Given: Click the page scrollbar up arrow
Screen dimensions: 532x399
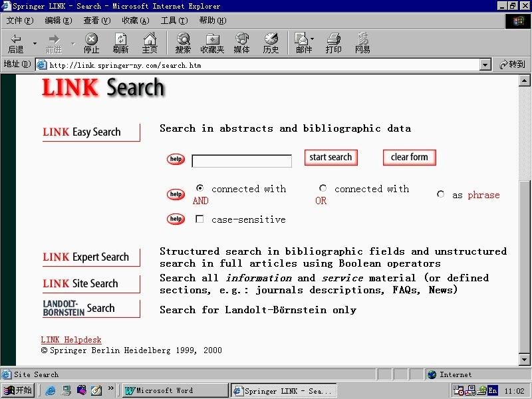Looking at the screenshot, I should click(x=524, y=80).
